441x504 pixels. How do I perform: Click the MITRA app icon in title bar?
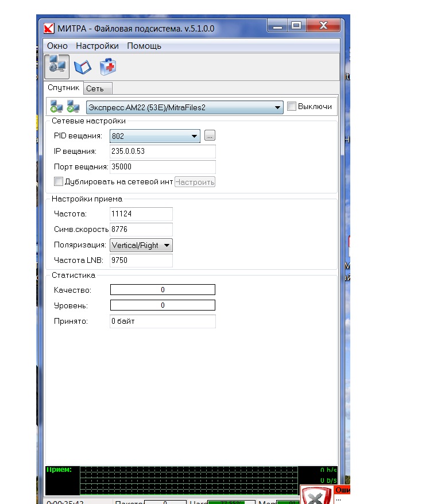(x=49, y=29)
